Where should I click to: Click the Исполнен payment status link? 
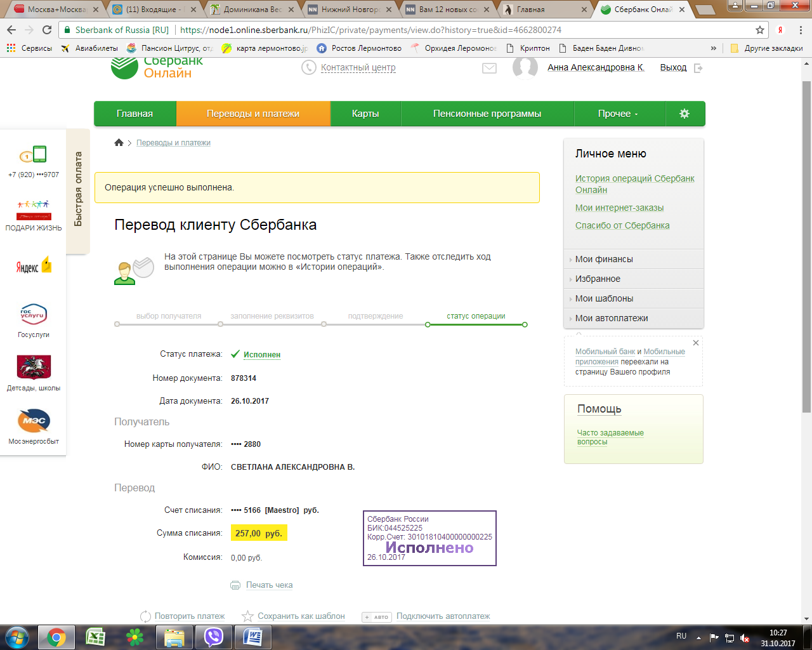tap(262, 355)
